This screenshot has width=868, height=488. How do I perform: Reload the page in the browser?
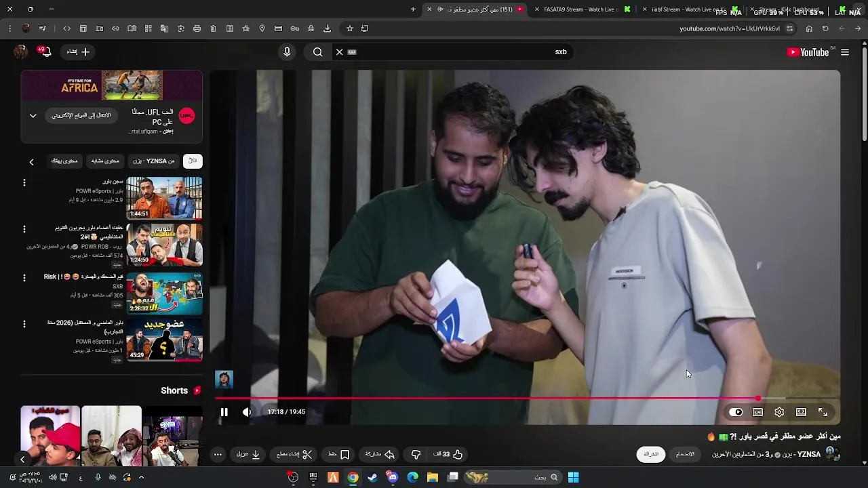pos(825,28)
